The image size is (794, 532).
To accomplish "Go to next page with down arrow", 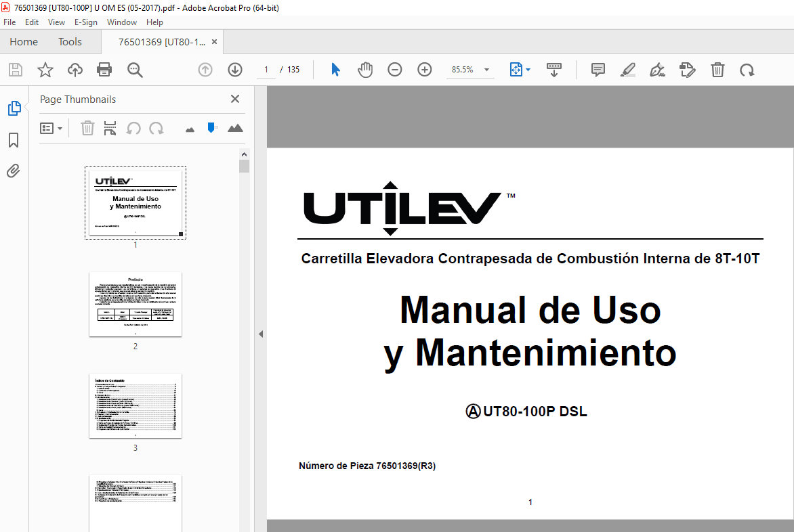I will point(234,69).
